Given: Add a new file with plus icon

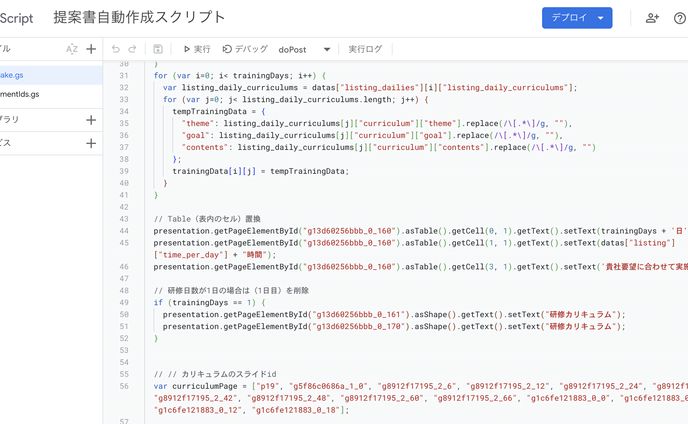Looking at the screenshot, I should 91,49.
